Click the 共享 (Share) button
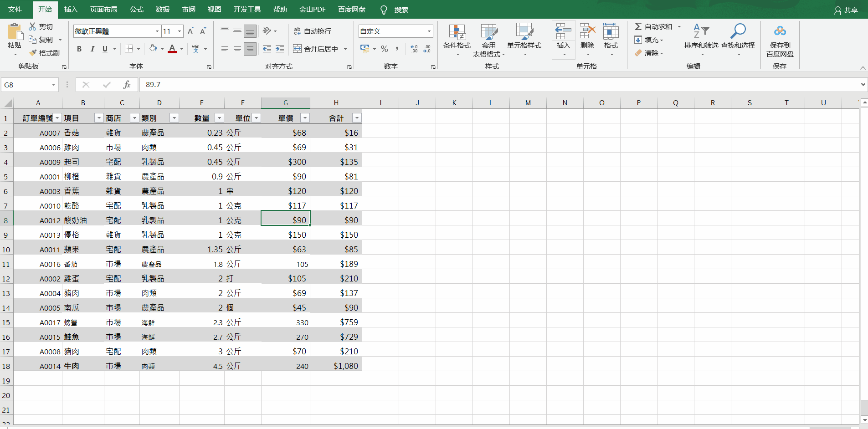The image size is (868, 429). pos(846,10)
